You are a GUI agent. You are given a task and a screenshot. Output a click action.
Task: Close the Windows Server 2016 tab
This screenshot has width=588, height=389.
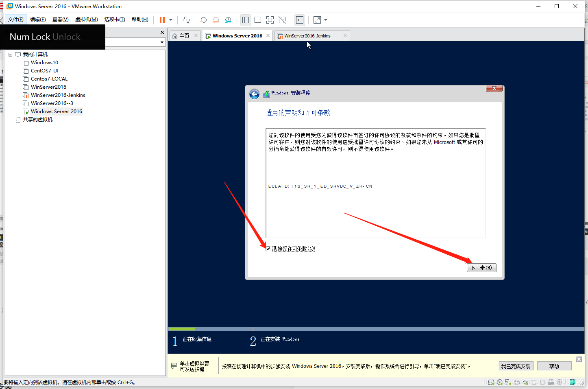[268, 36]
